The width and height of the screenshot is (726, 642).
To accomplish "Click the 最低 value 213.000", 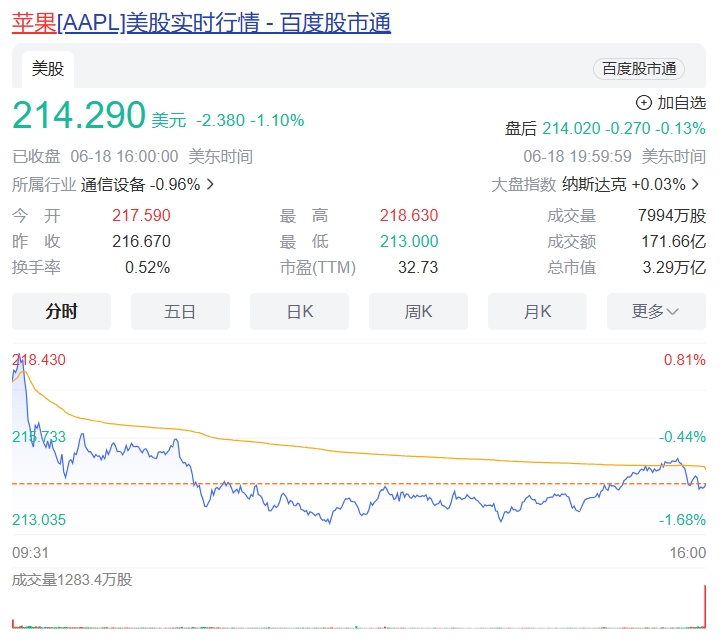I will coord(409,241).
